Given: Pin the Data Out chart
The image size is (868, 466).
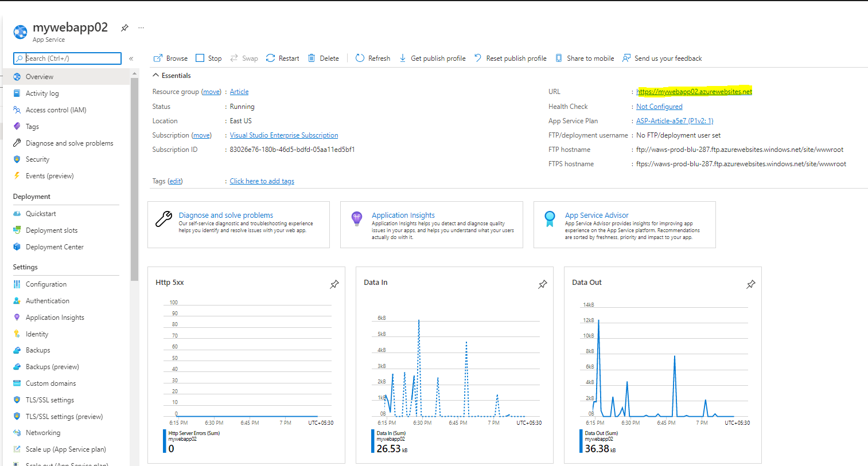Looking at the screenshot, I should [x=751, y=284].
